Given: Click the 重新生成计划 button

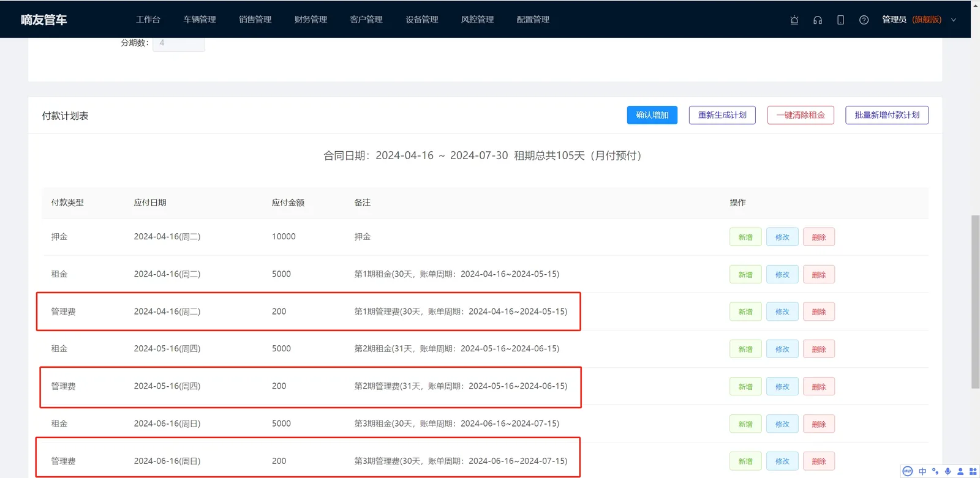Looking at the screenshot, I should point(722,115).
